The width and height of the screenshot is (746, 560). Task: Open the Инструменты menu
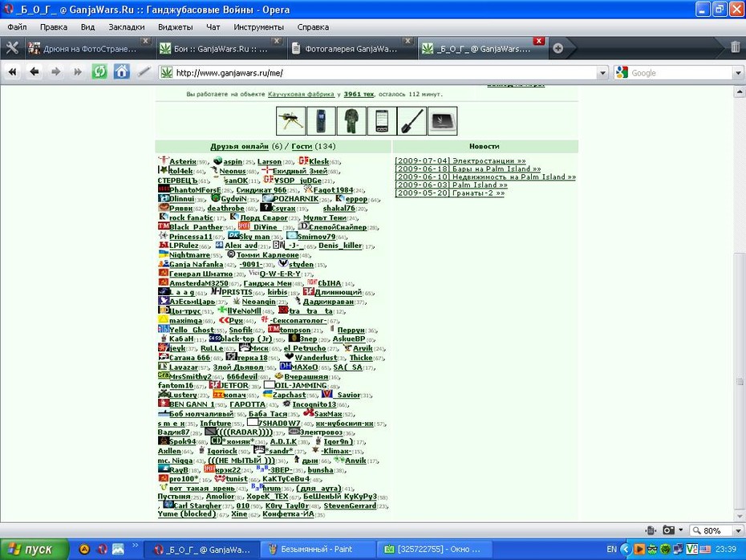[258, 27]
